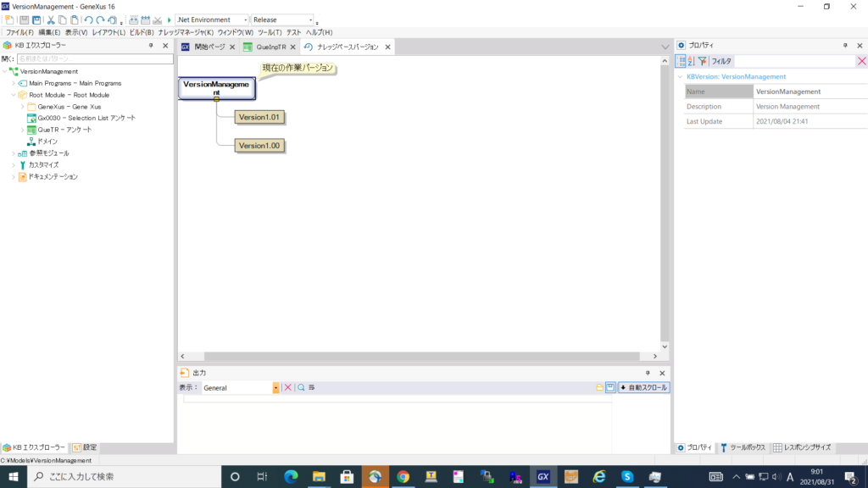Click the Save toolbar icon
Screen dimensions: 868x488
25,20
